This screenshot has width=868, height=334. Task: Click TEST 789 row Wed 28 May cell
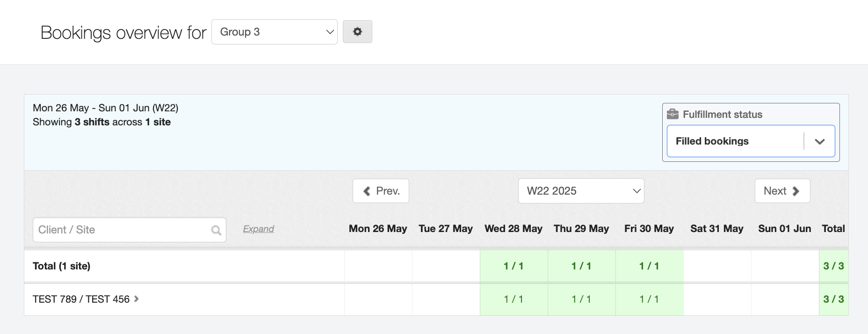pos(514,299)
